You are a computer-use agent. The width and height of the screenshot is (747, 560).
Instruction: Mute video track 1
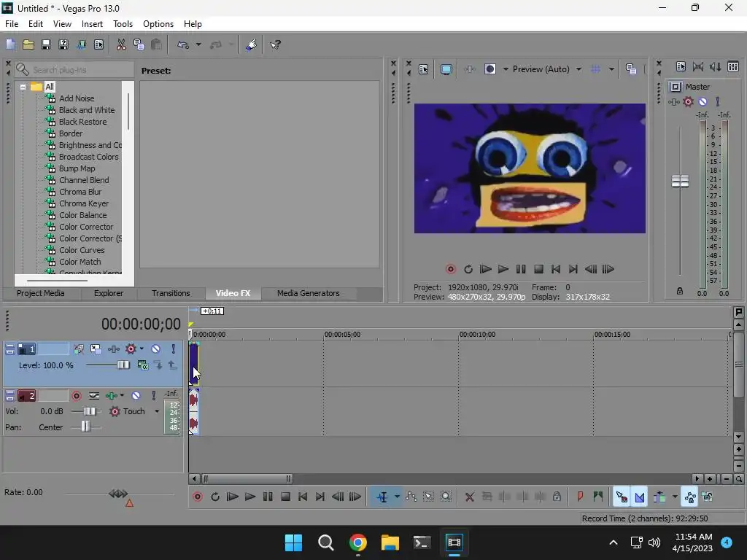[156, 349]
